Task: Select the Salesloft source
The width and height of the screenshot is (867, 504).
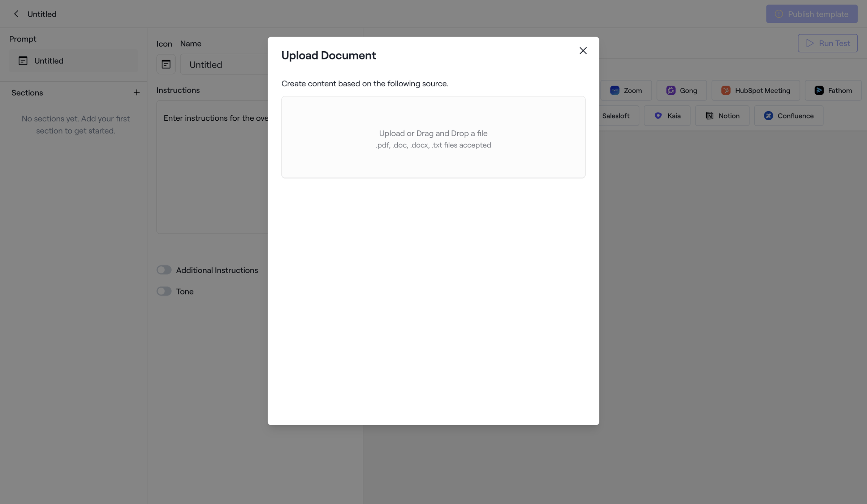Action: (x=618, y=116)
